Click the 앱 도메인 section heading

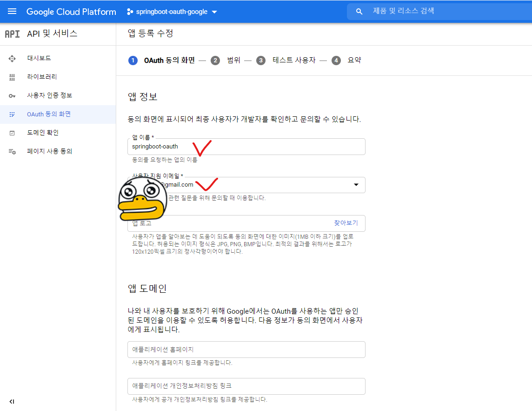point(147,289)
